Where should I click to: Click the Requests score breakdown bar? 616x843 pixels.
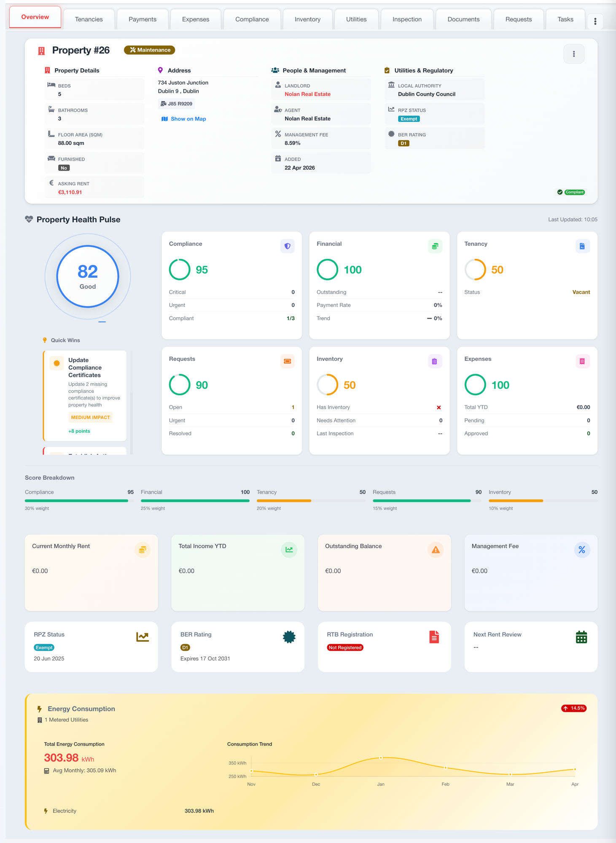click(x=427, y=501)
